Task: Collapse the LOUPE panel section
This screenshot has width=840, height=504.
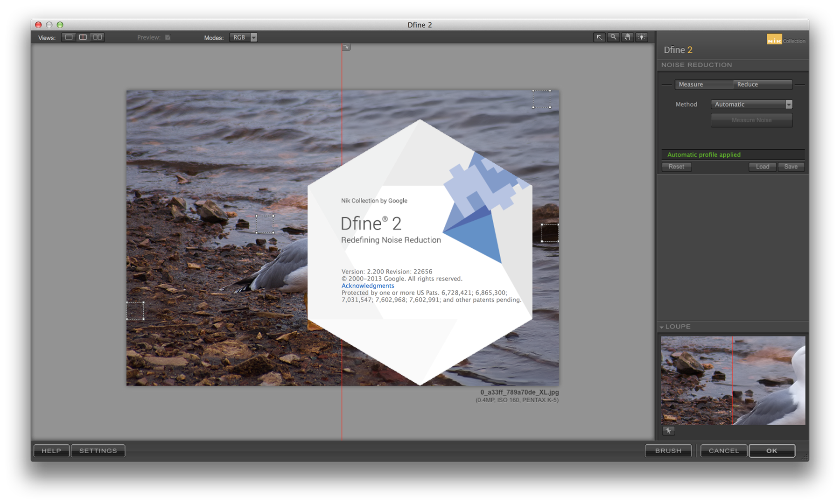Action: 661,327
